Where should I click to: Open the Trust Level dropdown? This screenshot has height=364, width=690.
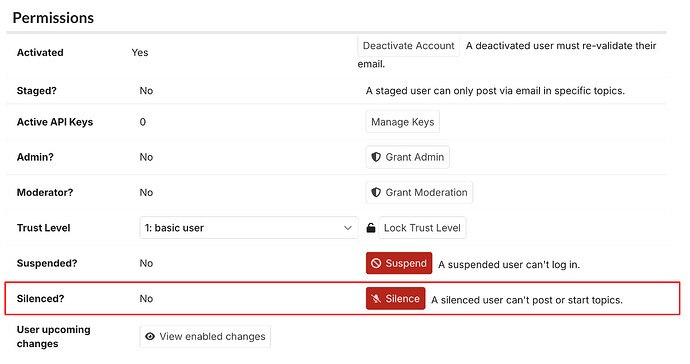click(249, 228)
